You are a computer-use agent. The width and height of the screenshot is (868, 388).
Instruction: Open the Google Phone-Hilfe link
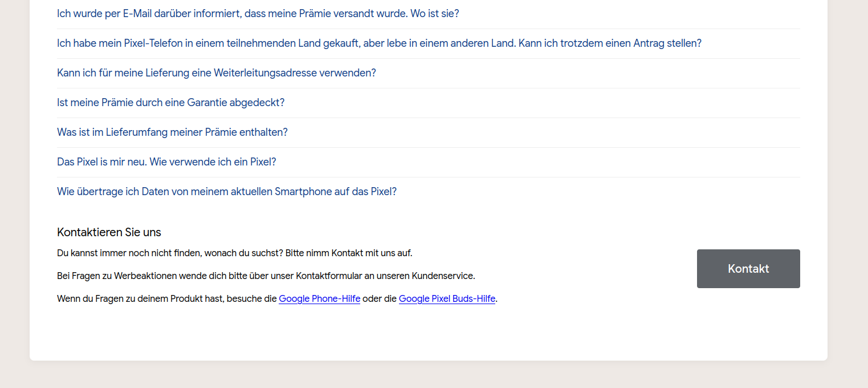point(319,298)
